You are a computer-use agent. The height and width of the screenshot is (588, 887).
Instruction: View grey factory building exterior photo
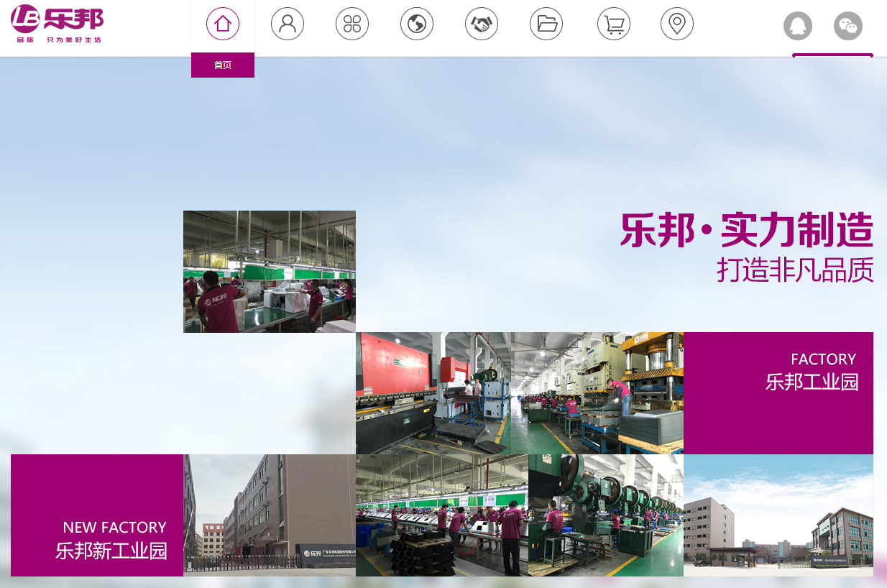tap(270, 515)
